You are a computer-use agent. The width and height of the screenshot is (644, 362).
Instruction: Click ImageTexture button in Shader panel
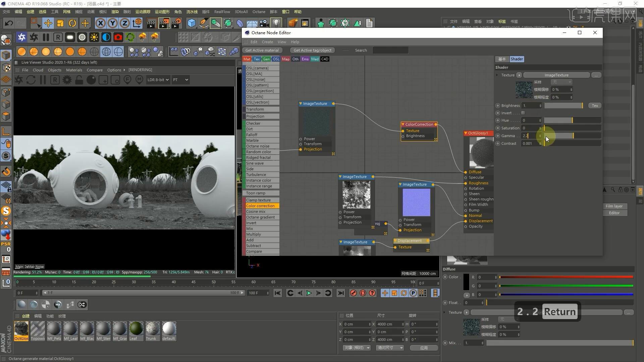(x=556, y=75)
